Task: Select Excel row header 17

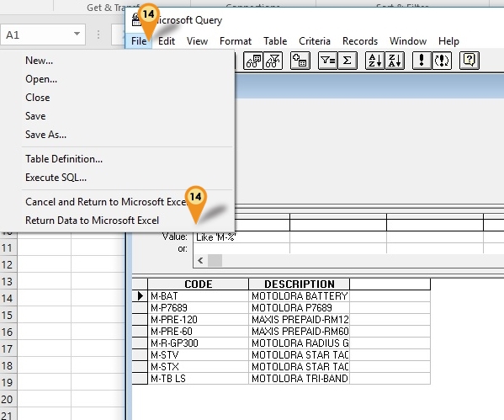Action: [8, 349]
